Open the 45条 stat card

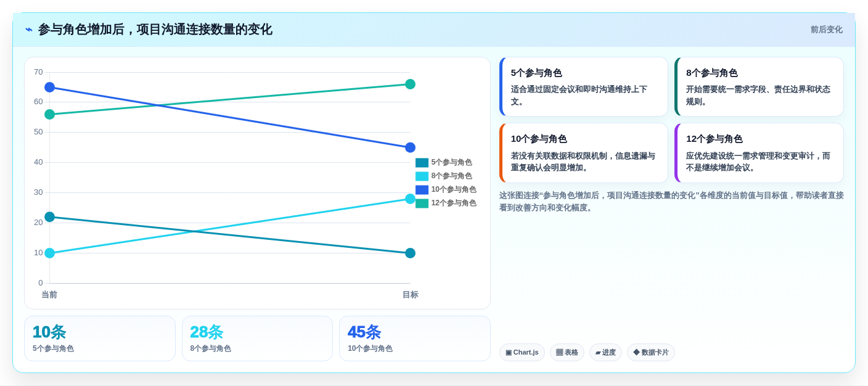click(x=415, y=339)
